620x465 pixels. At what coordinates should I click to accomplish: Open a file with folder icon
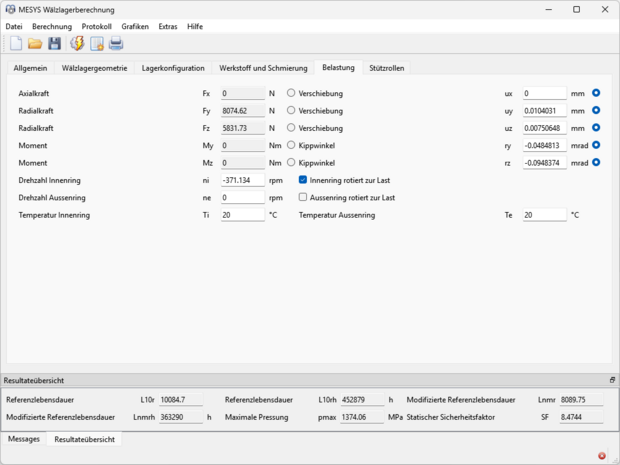pos(35,43)
